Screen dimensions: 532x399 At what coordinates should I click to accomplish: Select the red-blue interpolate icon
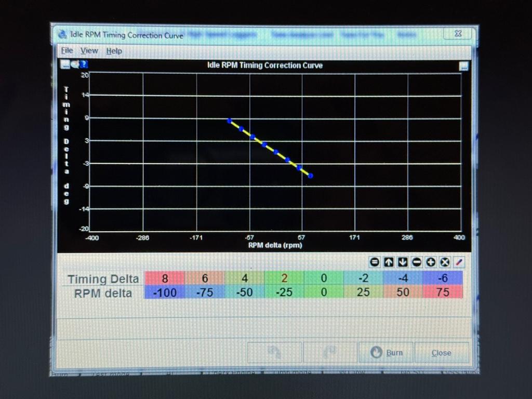click(459, 262)
